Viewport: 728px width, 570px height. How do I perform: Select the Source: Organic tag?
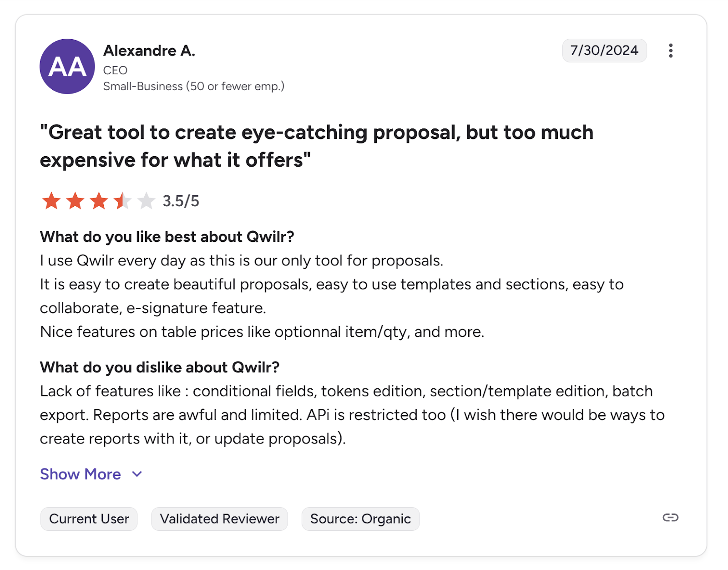click(x=360, y=519)
